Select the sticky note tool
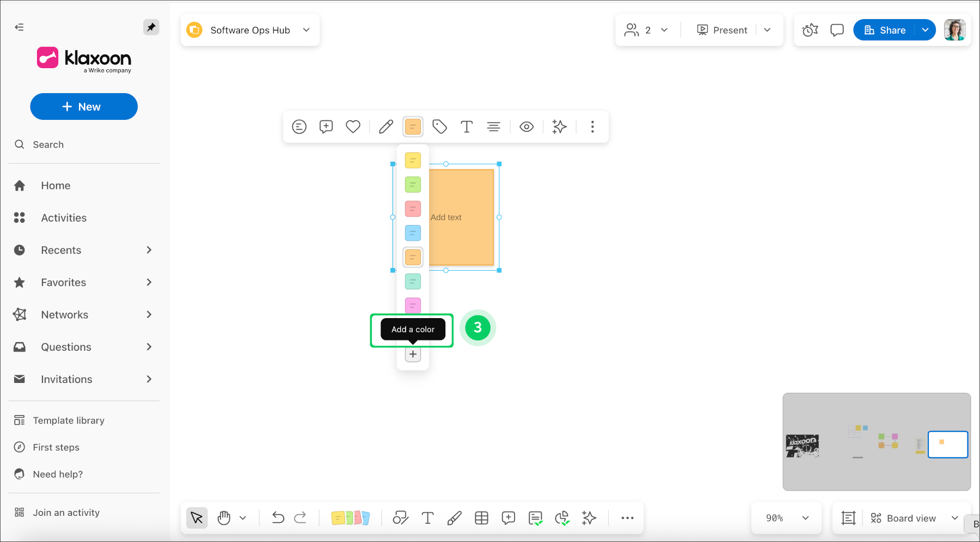980x542 pixels. [351, 517]
